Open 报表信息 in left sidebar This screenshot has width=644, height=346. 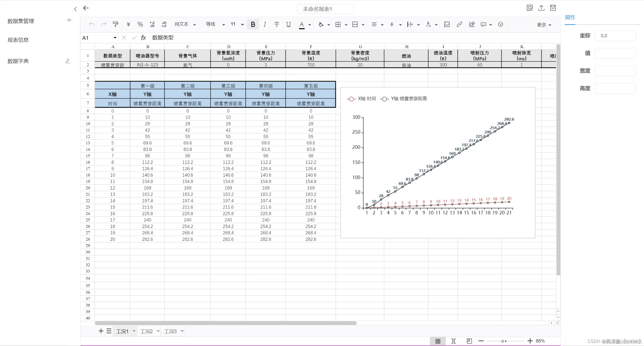[x=18, y=40]
